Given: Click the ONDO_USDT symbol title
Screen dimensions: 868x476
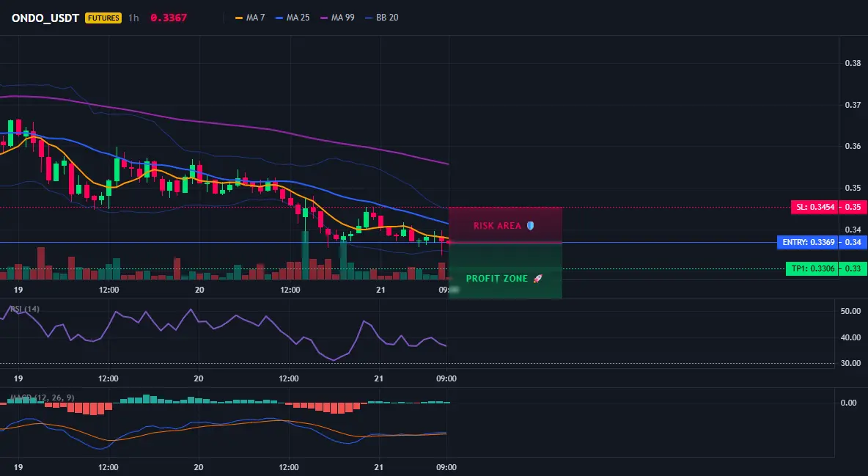Looking at the screenshot, I should (45, 18).
